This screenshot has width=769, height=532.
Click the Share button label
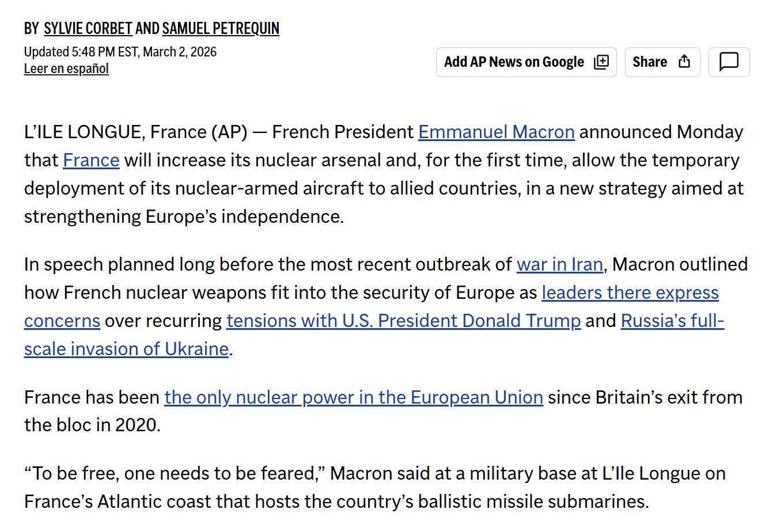(x=650, y=62)
